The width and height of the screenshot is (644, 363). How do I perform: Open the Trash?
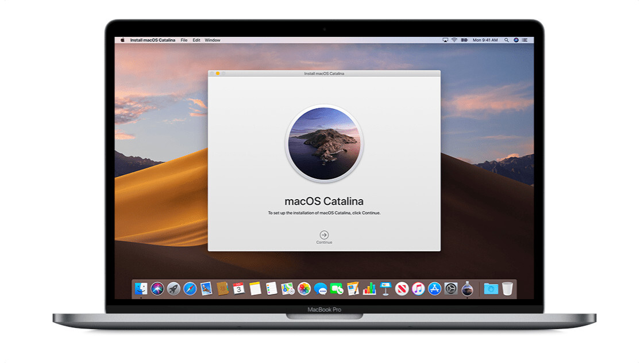(507, 286)
